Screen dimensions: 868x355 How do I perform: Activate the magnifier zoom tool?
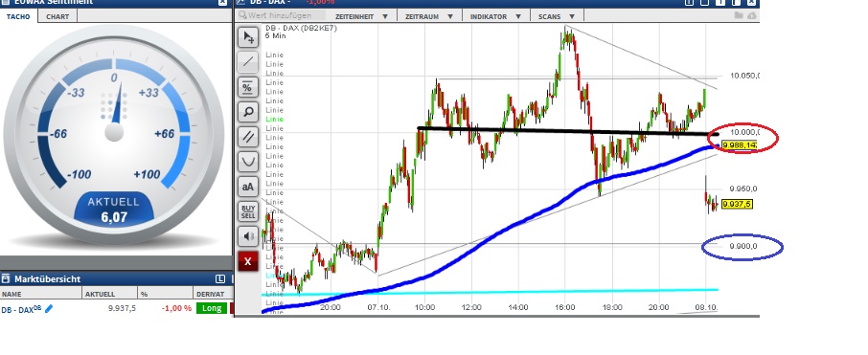click(248, 112)
